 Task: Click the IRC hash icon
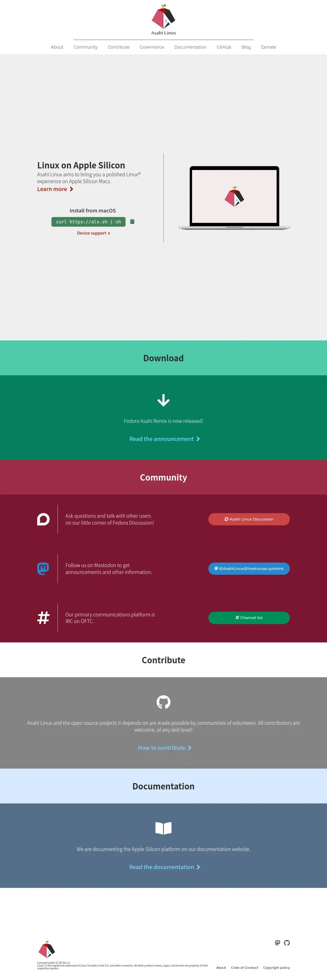coord(43,617)
